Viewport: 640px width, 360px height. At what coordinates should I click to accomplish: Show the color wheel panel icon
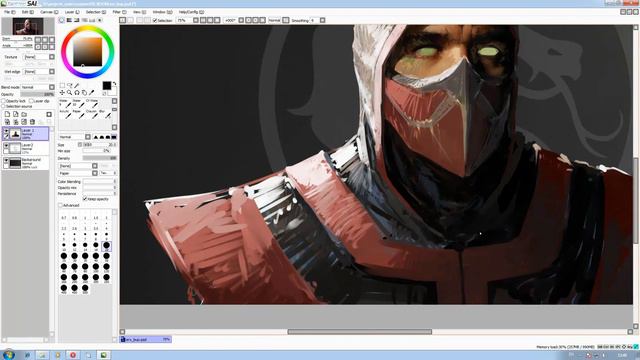pos(62,20)
